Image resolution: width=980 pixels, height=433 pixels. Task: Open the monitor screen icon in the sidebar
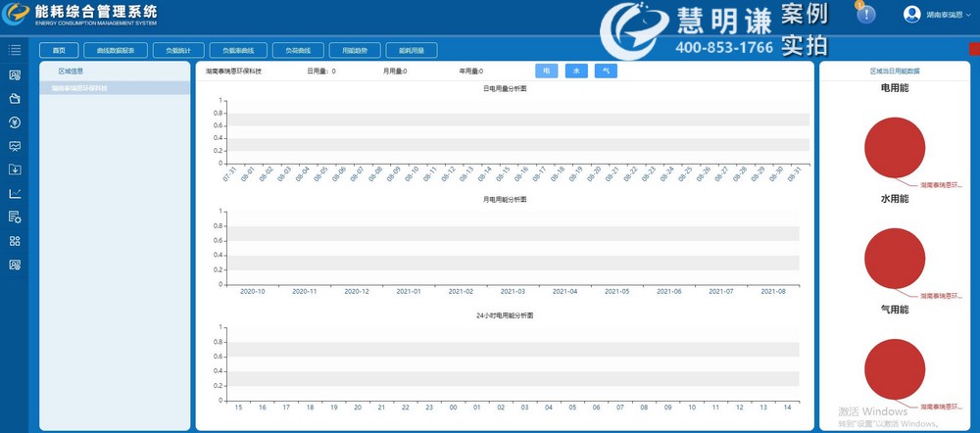point(15,146)
